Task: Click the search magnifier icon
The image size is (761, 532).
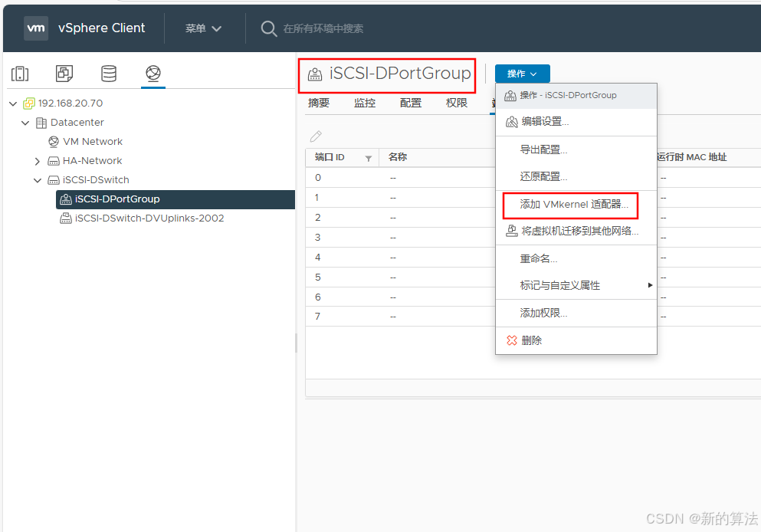Action: click(x=268, y=28)
